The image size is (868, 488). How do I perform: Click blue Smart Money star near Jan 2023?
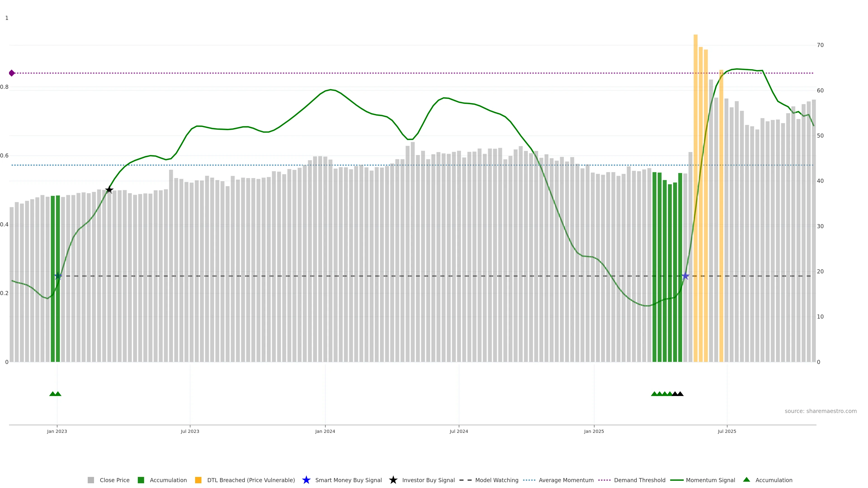(x=58, y=276)
